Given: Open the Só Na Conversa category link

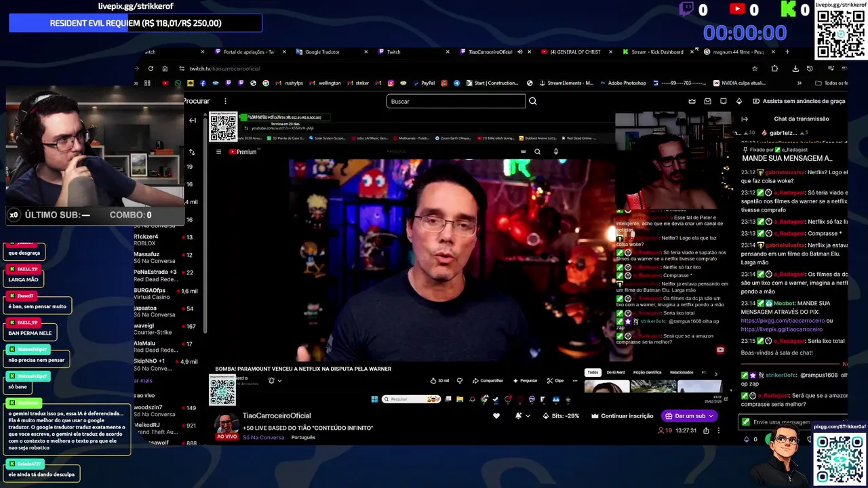Looking at the screenshot, I should click(264, 437).
